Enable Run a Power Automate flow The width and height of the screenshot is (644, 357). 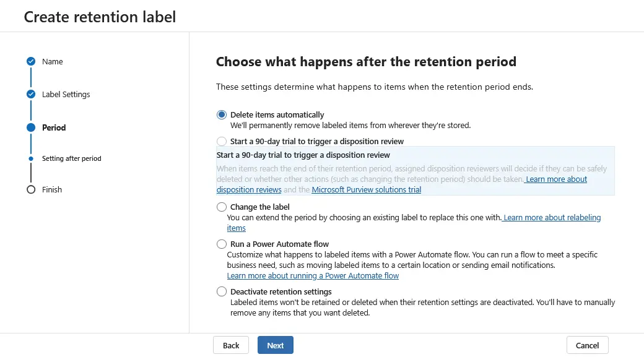221,244
